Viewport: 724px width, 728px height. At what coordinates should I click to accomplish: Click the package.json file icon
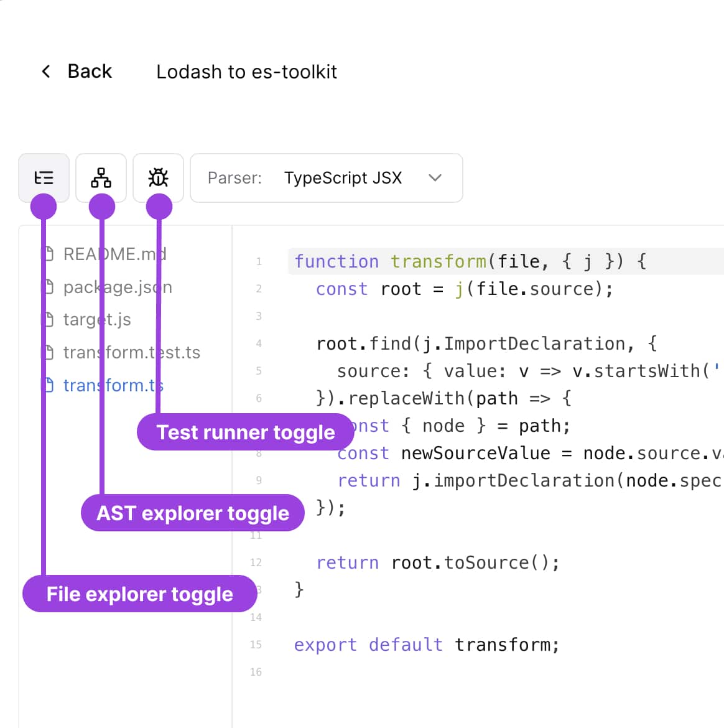tap(48, 287)
